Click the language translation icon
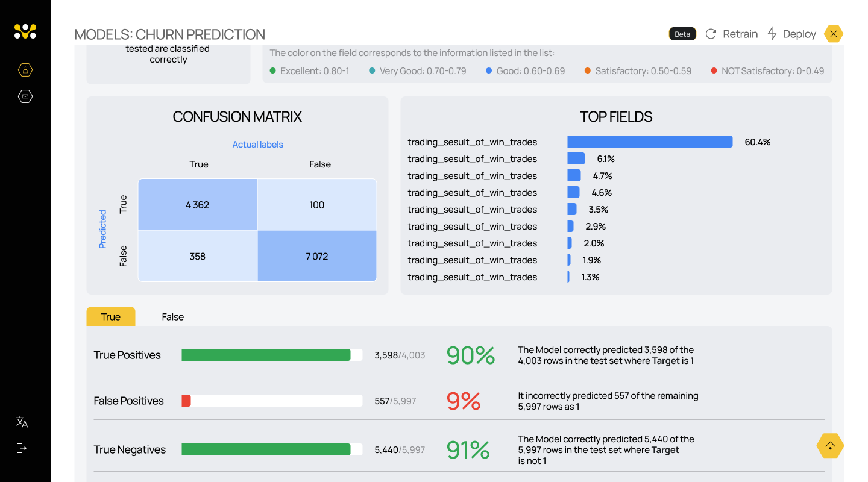 coord(21,422)
